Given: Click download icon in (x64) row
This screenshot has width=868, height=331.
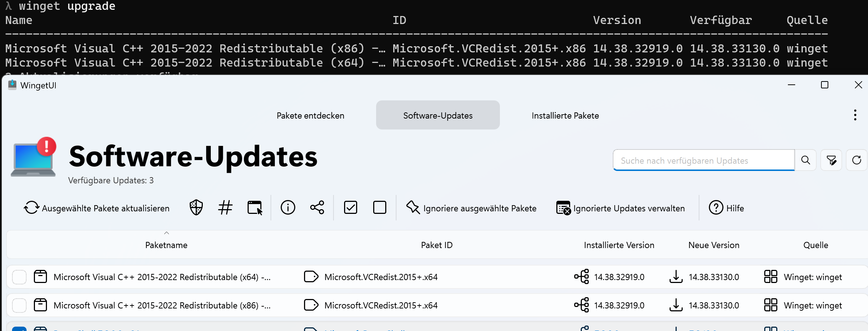Looking at the screenshot, I should [676, 276].
